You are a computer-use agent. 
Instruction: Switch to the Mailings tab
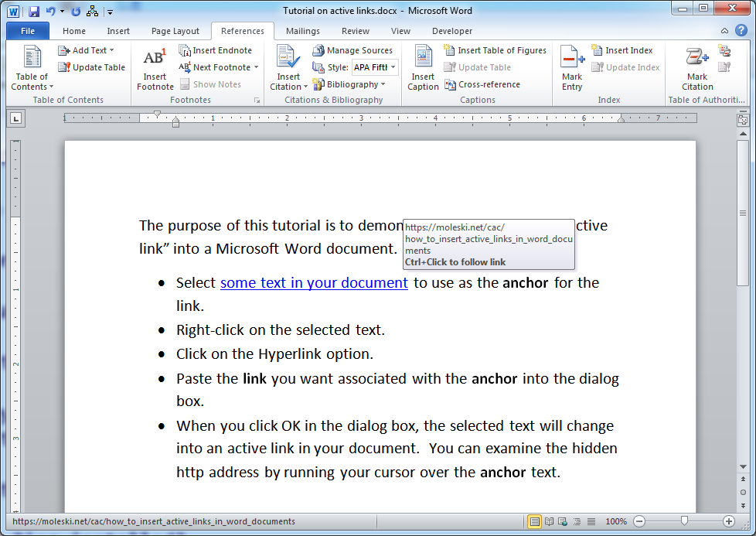click(303, 31)
